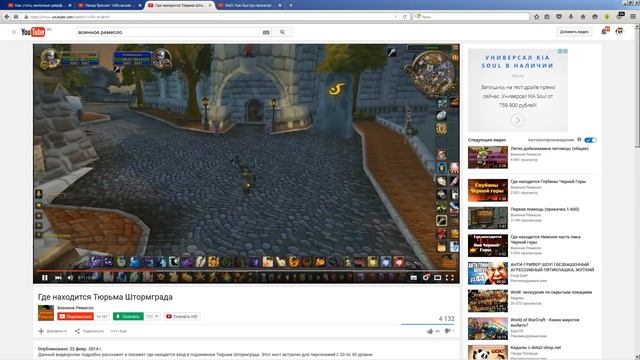Go to YouTube home via logo
This screenshot has width=640, height=360.
click(x=33, y=32)
